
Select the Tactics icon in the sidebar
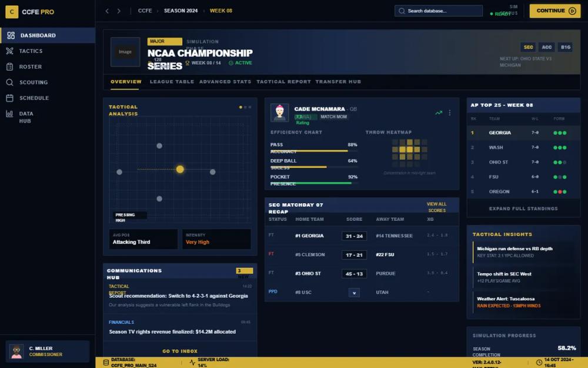(x=11, y=51)
